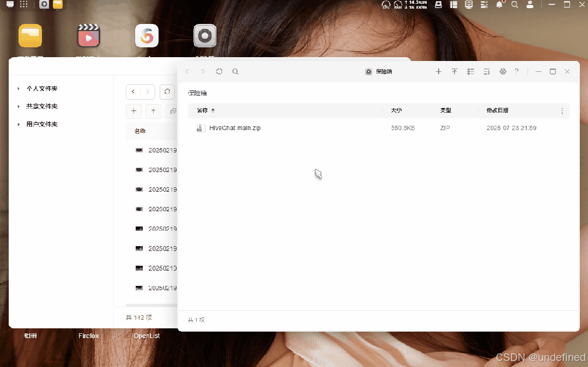Refresh the background file manager

[167, 91]
